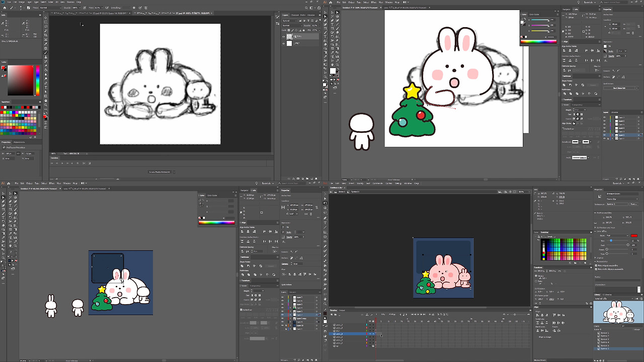The height and width of the screenshot is (362, 644).
Task: Click the bunny preview thumbnail in Animate Library
Action: coord(618,312)
